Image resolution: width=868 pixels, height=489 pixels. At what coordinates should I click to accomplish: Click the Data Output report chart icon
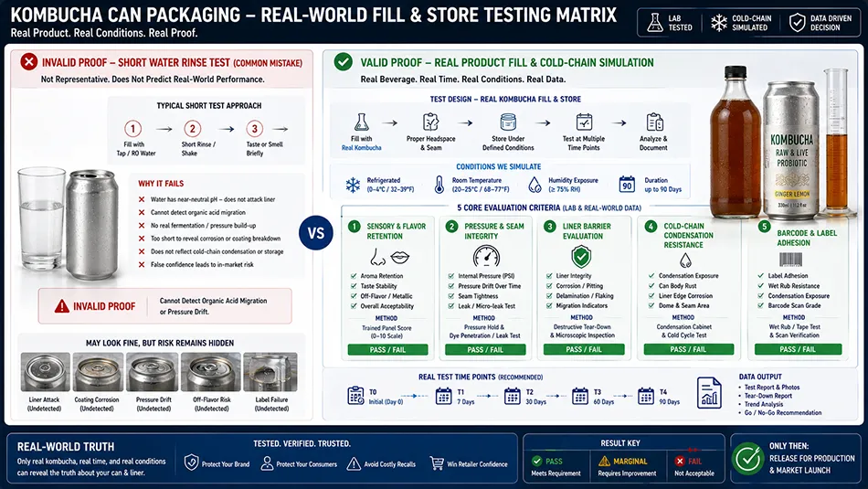(x=709, y=393)
